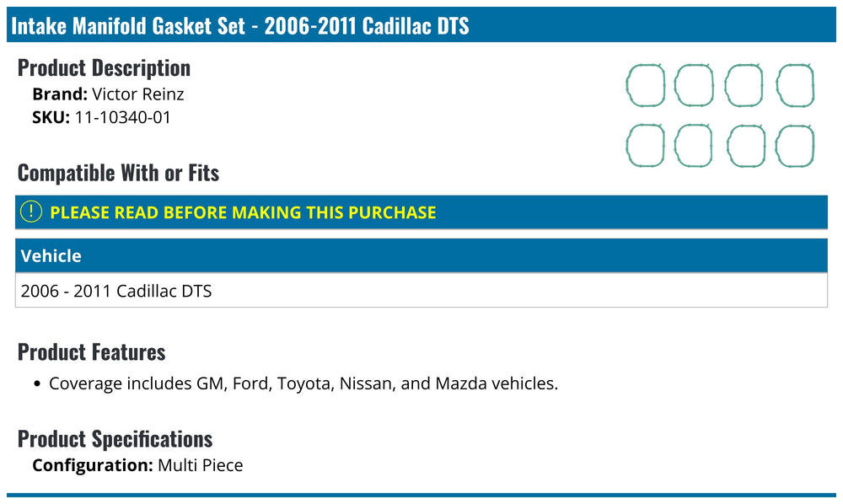The width and height of the screenshot is (843, 504).
Task: Click third gasket ring in top row
Action: click(x=744, y=85)
